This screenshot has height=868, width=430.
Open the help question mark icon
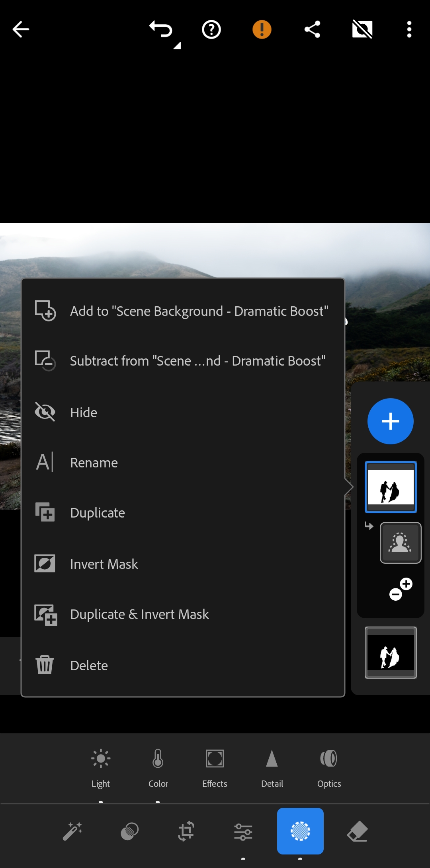coord(211,29)
